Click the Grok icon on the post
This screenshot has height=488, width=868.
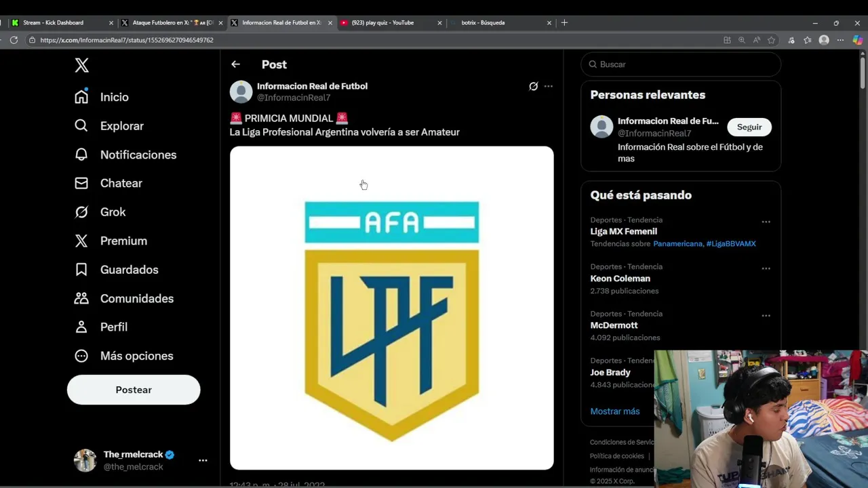[534, 86]
